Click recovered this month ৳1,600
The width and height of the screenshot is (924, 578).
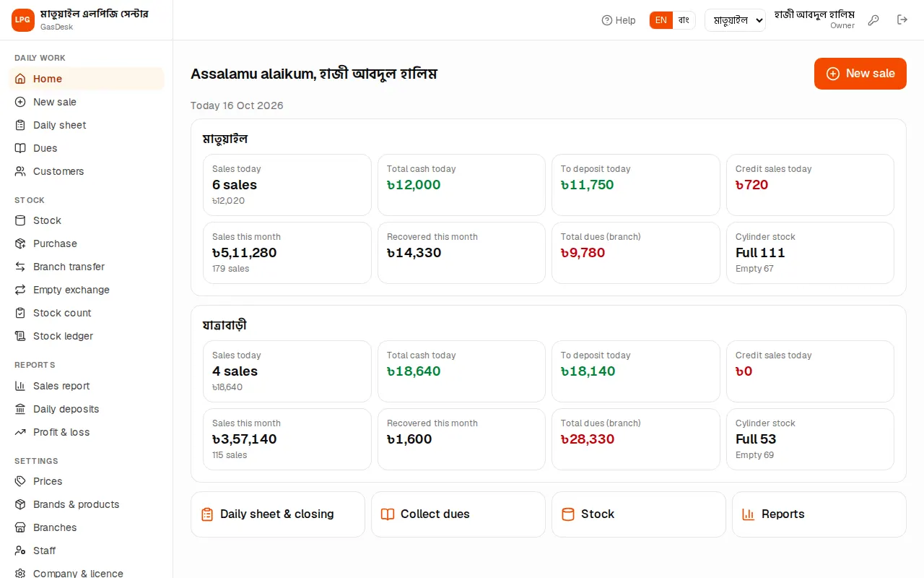pos(409,439)
